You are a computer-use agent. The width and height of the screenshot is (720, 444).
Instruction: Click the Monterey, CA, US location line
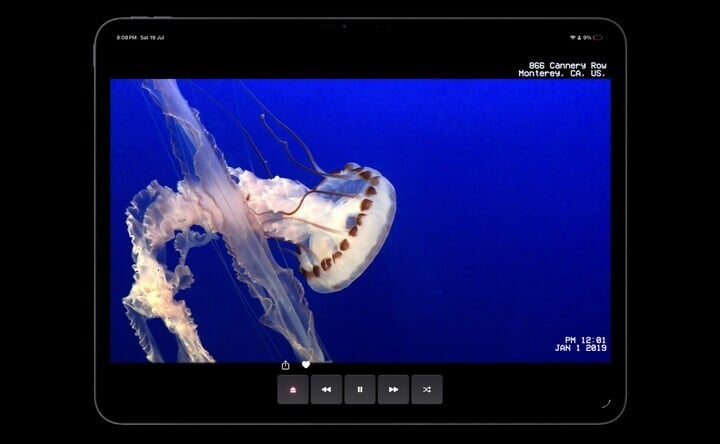tap(562, 74)
